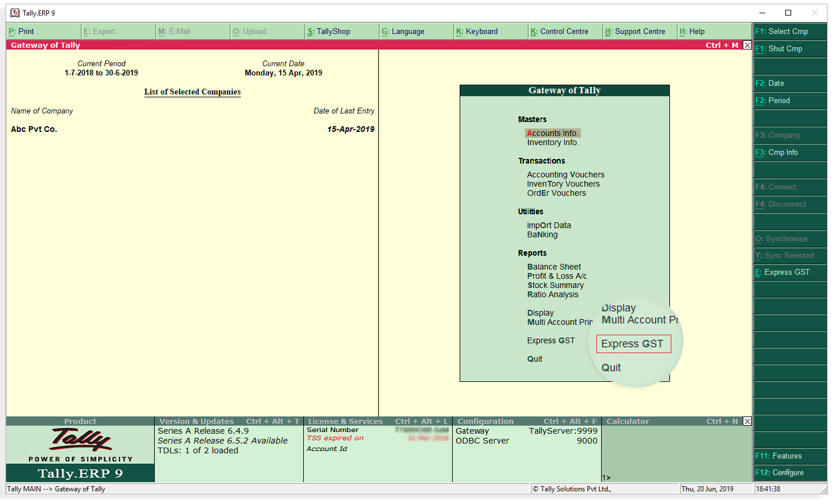835x504 pixels.
Task: Click F4: Disconnect button
Action: tap(789, 204)
